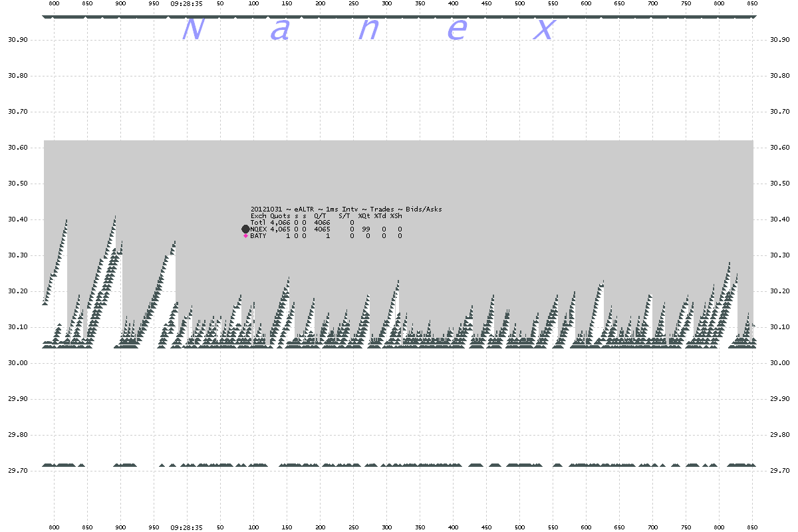Click the '29.70' price label on the left axis
798x532 pixels.
18,471
